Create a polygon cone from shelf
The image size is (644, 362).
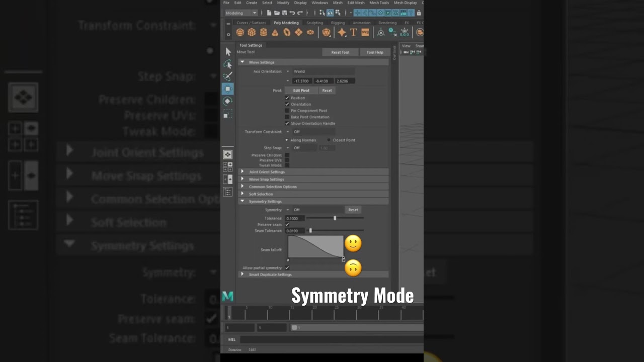[x=275, y=32]
